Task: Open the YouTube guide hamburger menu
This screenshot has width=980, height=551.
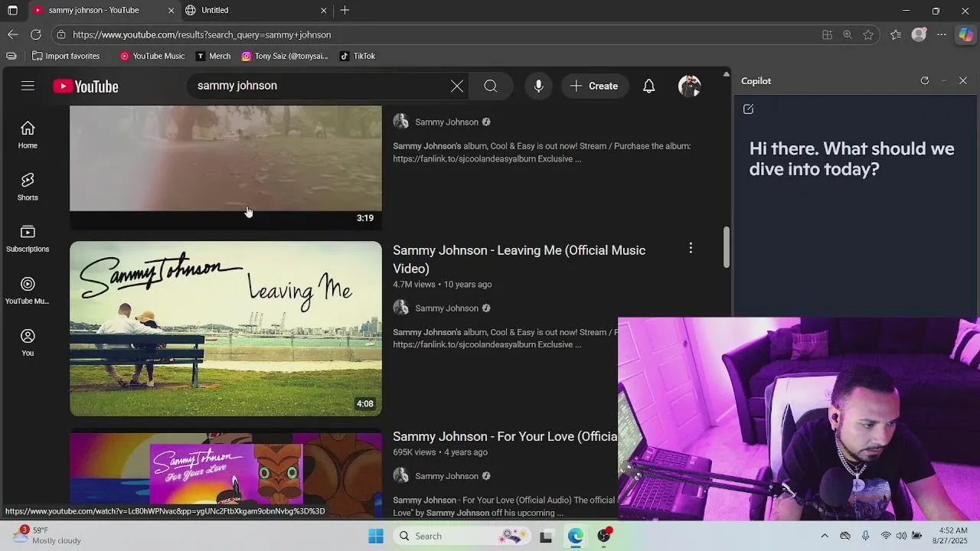Action: click(28, 86)
